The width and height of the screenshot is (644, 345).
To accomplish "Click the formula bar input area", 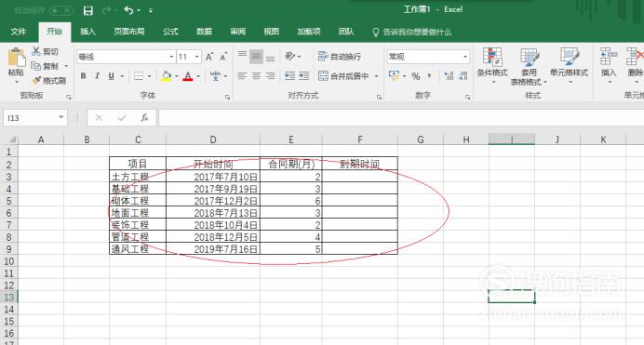I will pos(401,118).
